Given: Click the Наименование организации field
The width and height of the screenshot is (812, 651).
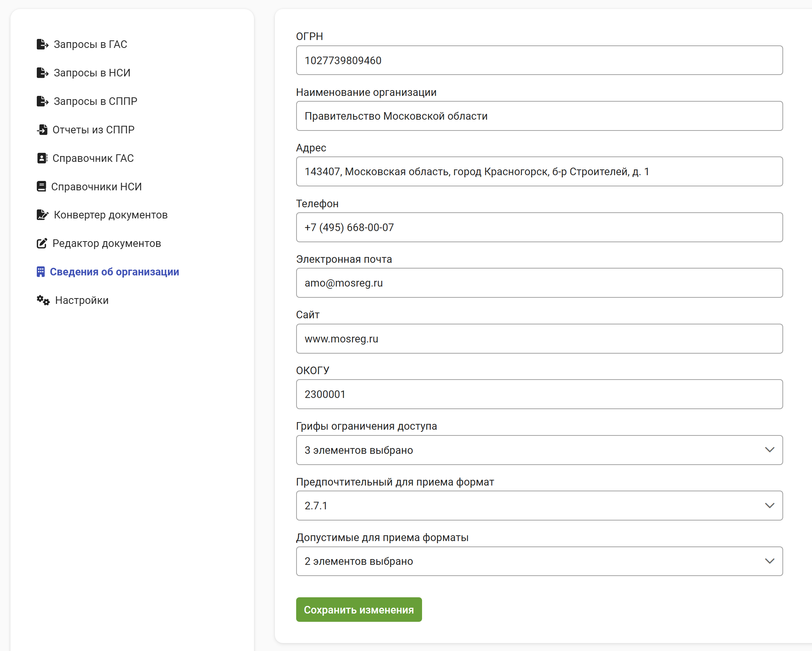Looking at the screenshot, I should click(539, 116).
